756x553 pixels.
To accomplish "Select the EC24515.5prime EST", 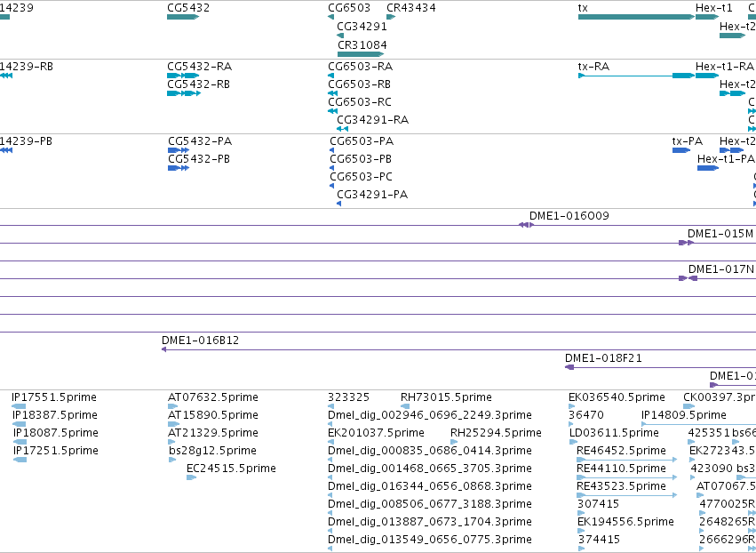I will click(x=191, y=477).
